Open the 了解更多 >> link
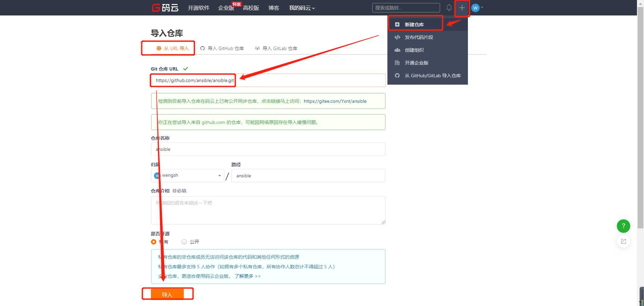Screen dimensions: 644x306 click(x=248, y=276)
